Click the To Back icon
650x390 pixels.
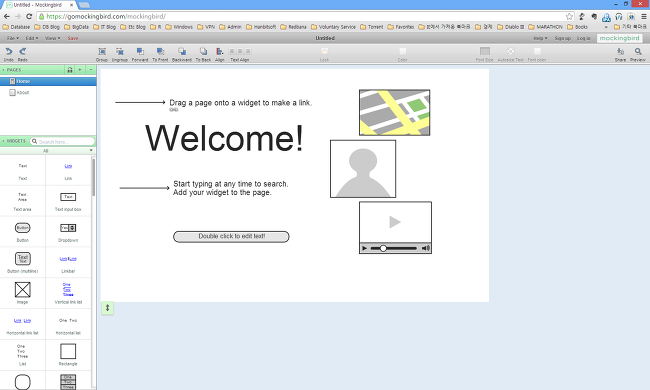(x=203, y=51)
